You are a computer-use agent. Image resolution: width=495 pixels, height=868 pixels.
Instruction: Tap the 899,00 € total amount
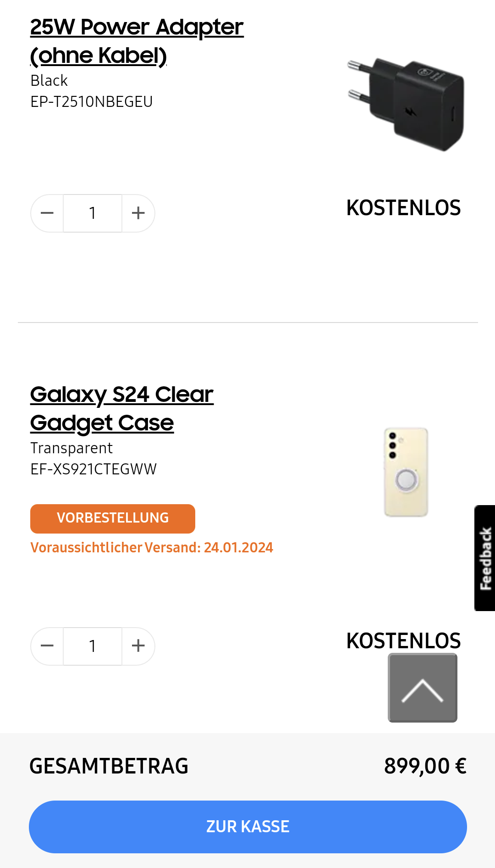[425, 766]
